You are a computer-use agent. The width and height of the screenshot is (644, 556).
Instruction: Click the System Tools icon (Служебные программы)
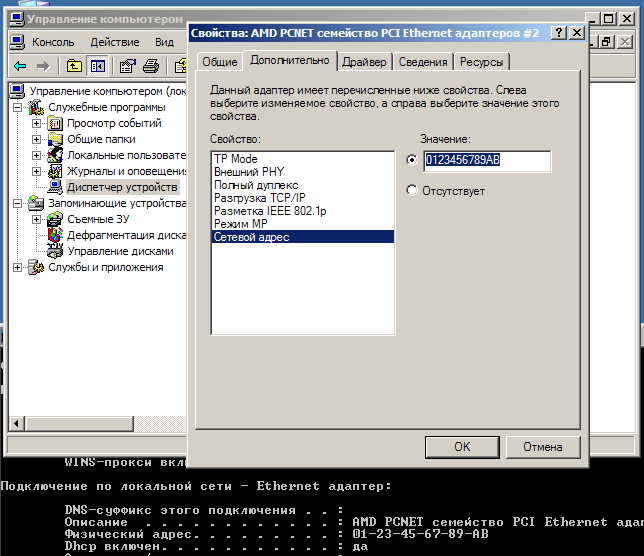(36, 107)
